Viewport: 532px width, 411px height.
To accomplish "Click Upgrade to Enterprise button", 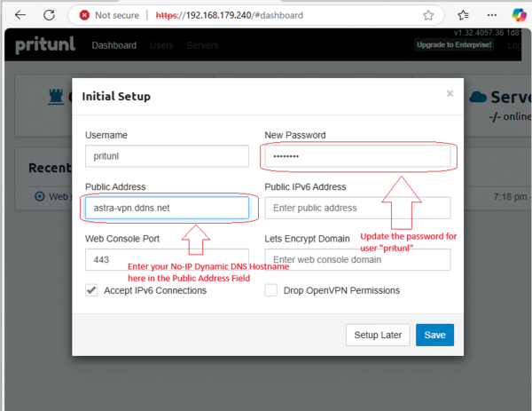I will (454, 45).
